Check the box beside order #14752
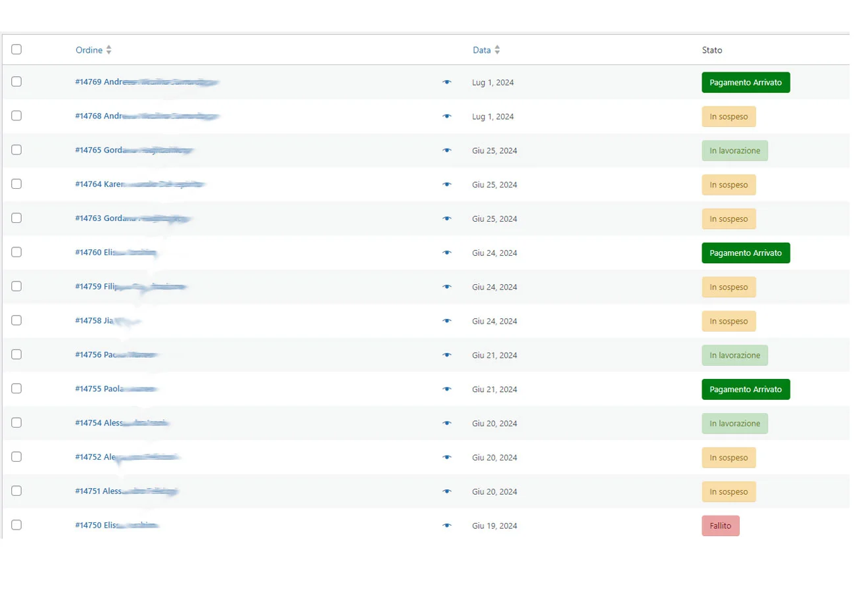The image size is (868, 592). click(x=16, y=456)
